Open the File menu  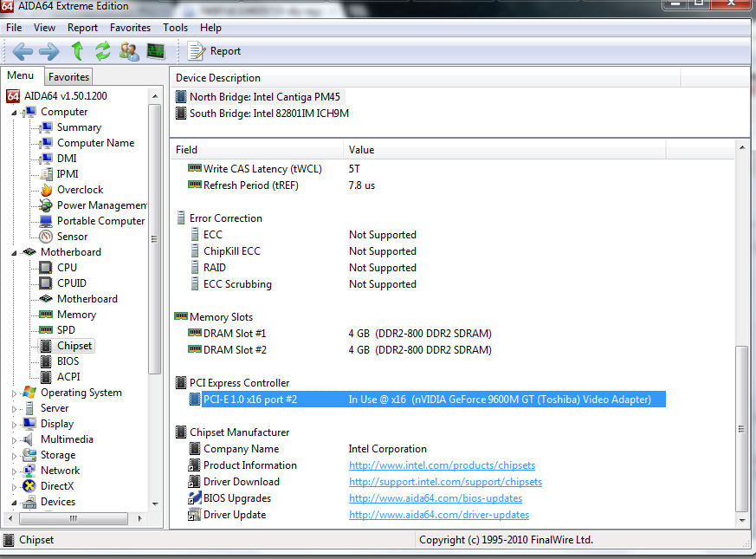14,28
